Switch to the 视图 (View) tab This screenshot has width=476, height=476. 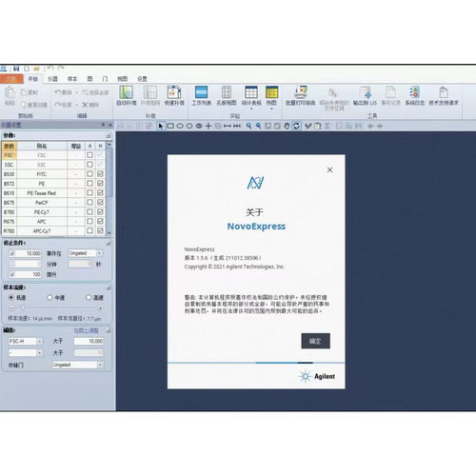pos(122,79)
